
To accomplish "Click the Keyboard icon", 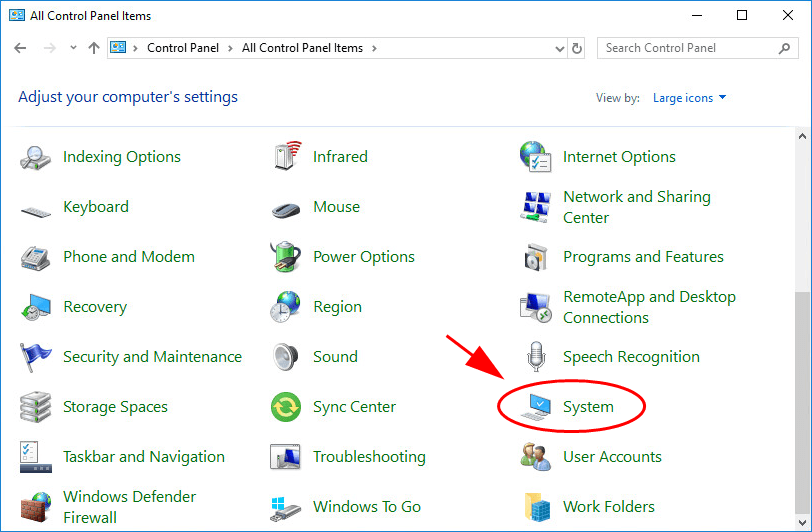I will click(35, 211).
